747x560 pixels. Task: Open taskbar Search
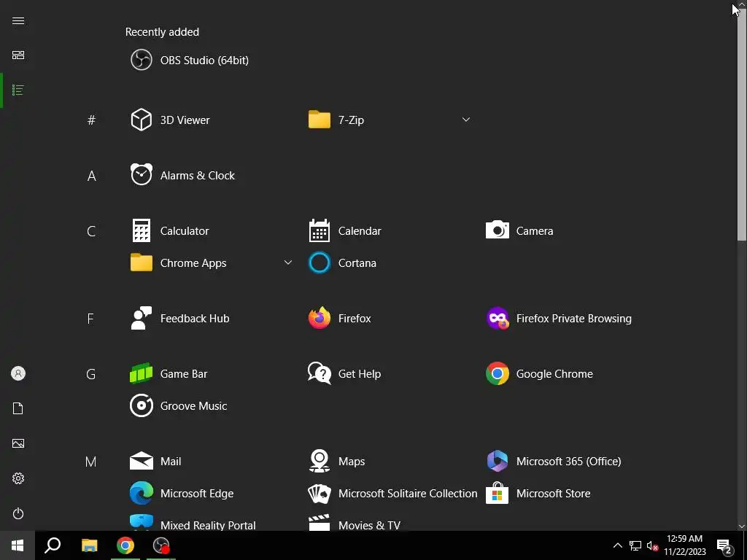[x=53, y=545]
